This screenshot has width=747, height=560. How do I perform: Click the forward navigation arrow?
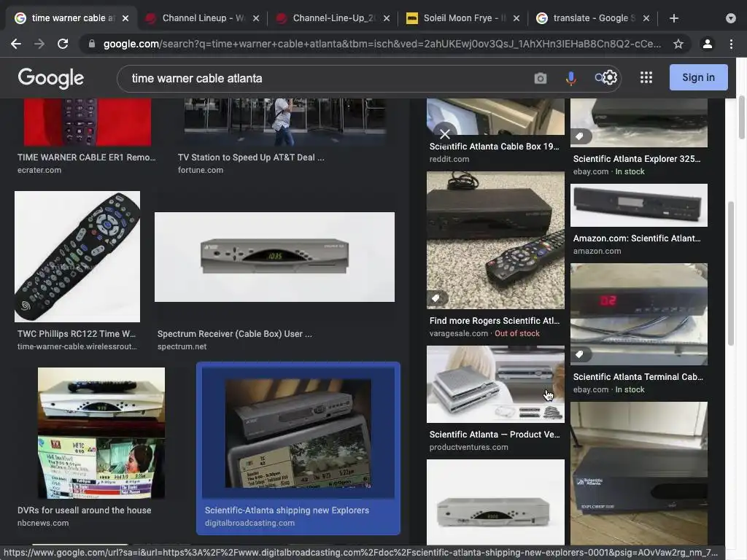tap(39, 44)
